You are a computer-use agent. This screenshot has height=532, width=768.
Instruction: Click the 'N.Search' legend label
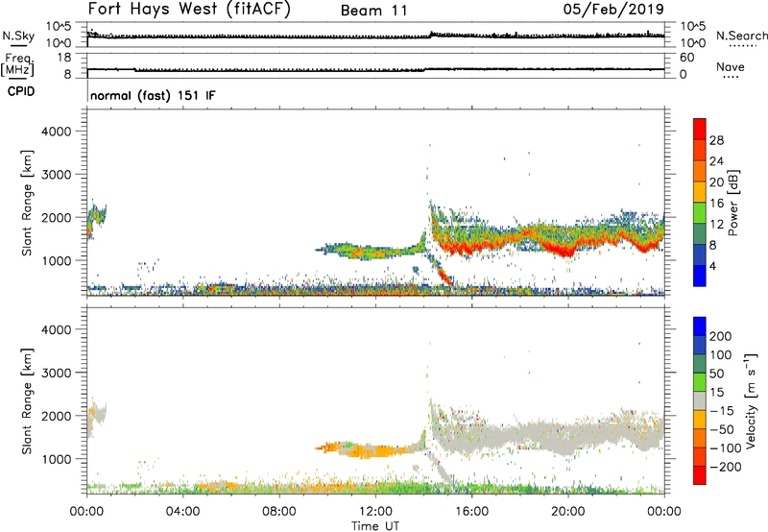coord(741,36)
